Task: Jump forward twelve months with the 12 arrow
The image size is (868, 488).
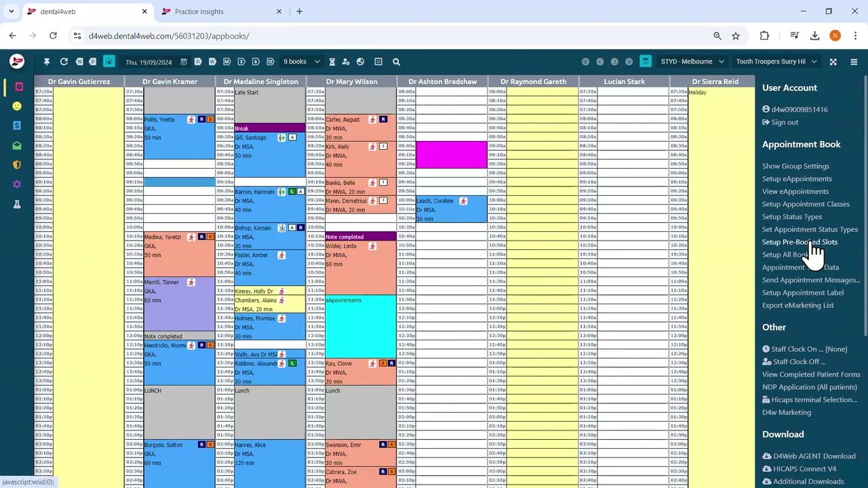Action: pos(271,62)
